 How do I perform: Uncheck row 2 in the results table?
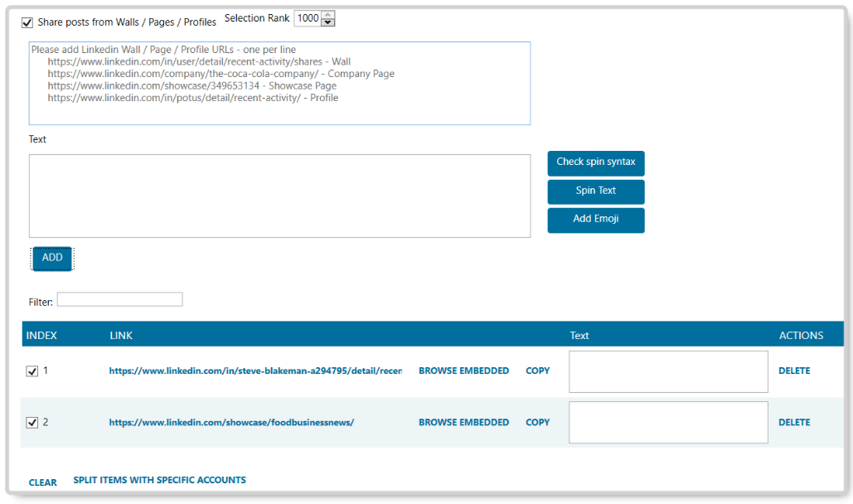click(x=32, y=422)
